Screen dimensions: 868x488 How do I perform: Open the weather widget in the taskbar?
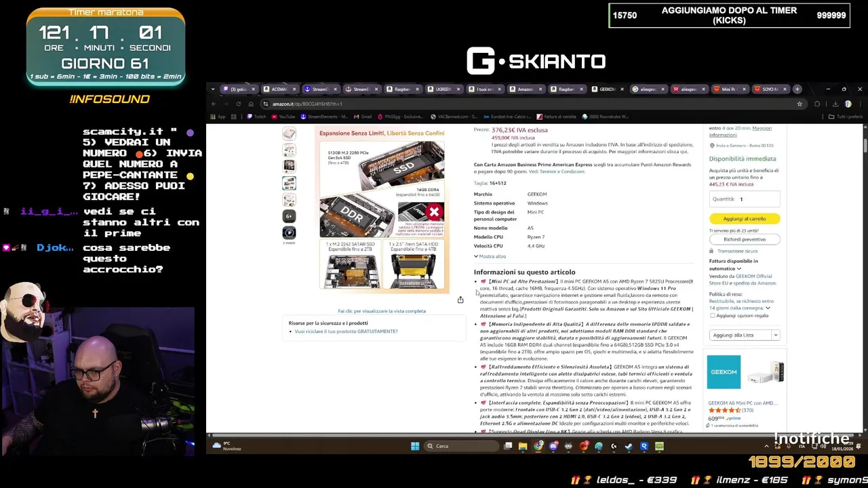pyautogui.click(x=226, y=446)
